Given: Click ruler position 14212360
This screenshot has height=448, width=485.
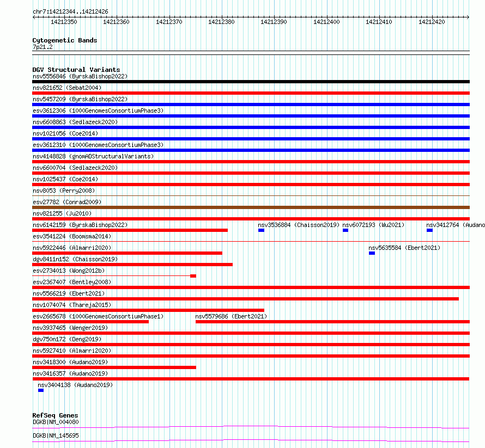Looking at the screenshot, I should (116, 22).
